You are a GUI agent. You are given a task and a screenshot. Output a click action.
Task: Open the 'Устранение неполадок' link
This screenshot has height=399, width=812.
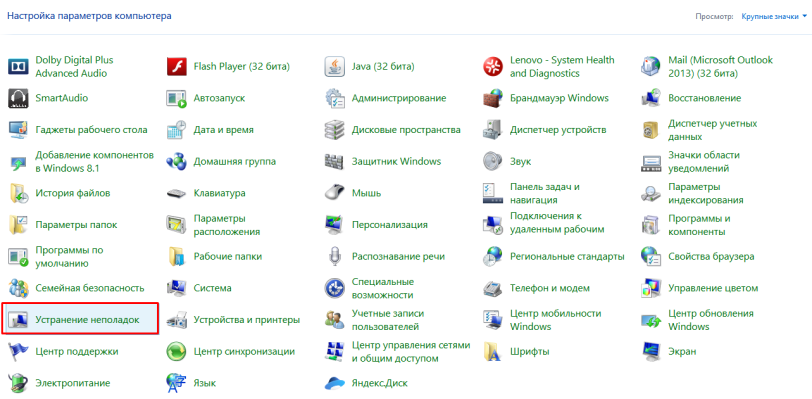(x=88, y=320)
